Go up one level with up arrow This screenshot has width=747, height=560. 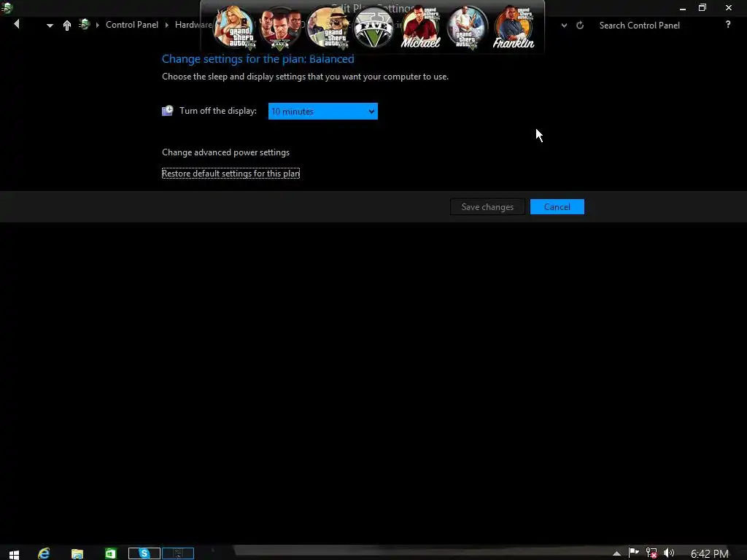click(66, 26)
